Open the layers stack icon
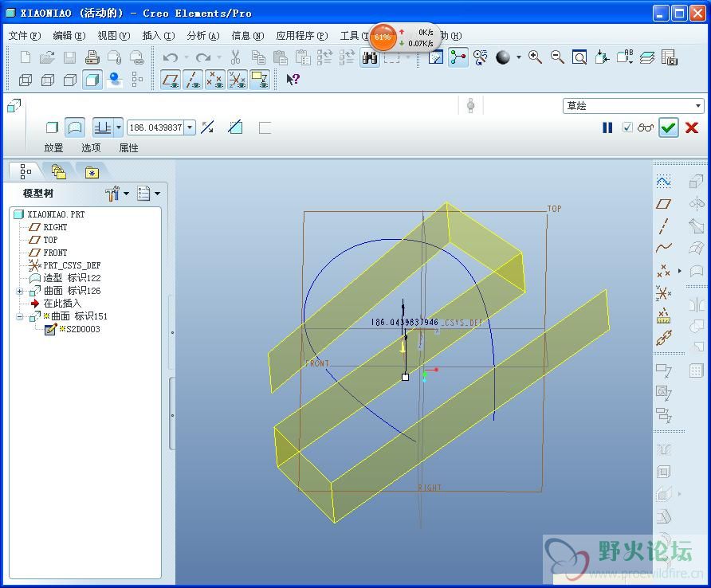Viewport: 711px width, 588px height. pyautogui.click(x=647, y=57)
